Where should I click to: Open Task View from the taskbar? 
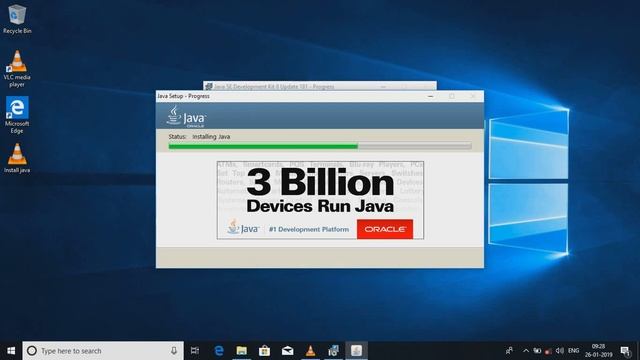pyautogui.click(x=195, y=351)
